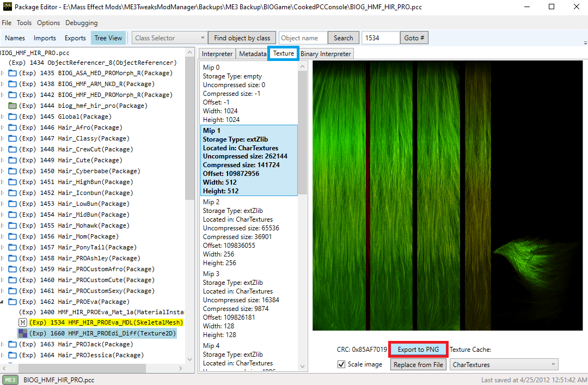Click folder icon of BIOG_ASA_HED_PROMorph_R package

tap(13, 73)
